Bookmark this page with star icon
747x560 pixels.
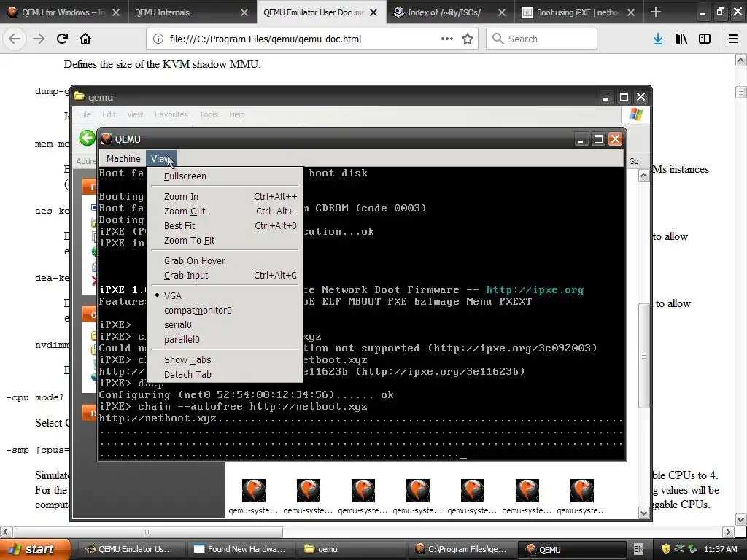pyautogui.click(x=468, y=39)
